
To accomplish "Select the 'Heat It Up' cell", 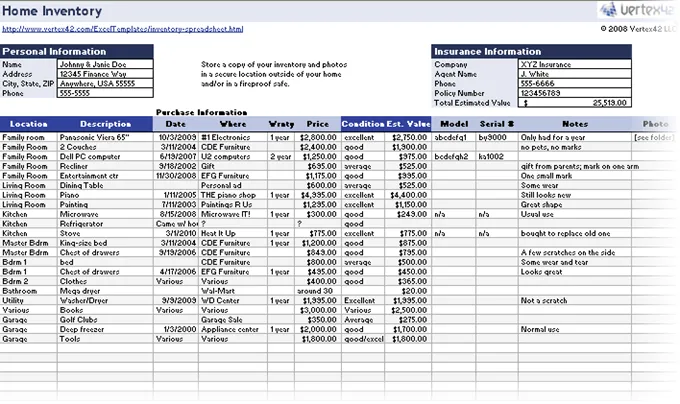I will click(233, 233).
